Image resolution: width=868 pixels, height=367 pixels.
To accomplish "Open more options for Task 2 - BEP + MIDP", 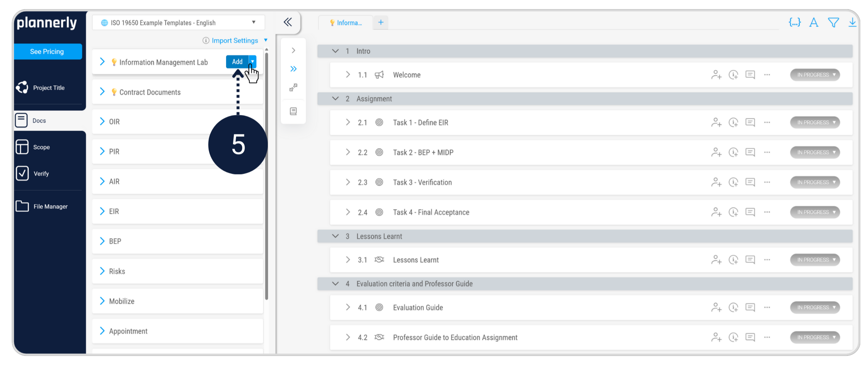I will click(x=767, y=152).
